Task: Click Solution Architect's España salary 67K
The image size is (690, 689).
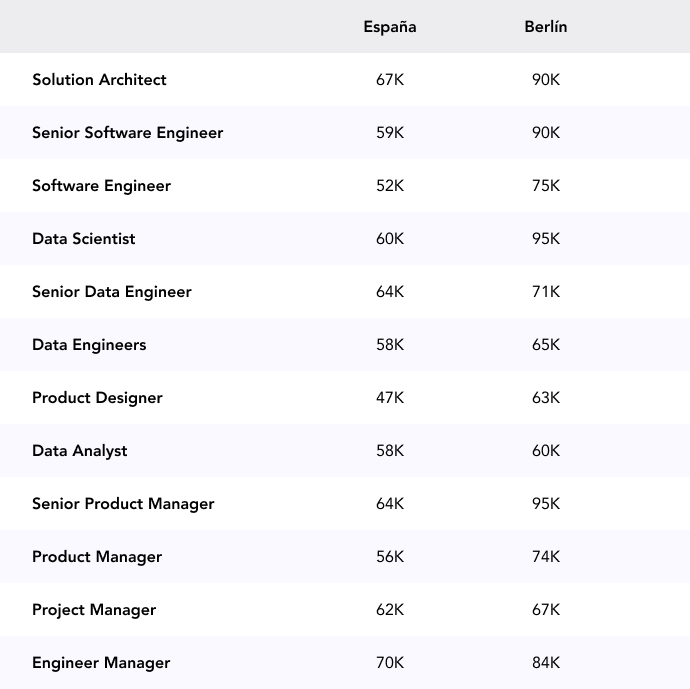Action: pyautogui.click(x=390, y=80)
